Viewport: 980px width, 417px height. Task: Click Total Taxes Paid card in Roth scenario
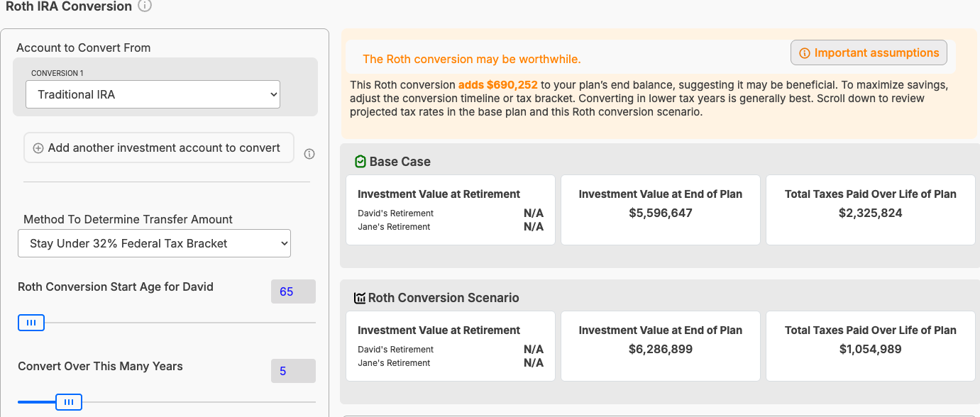(870, 346)
